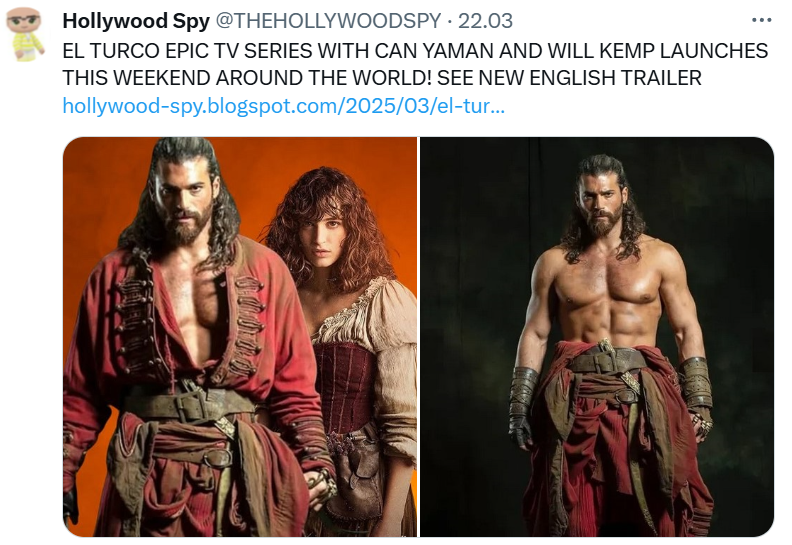Open the Hollywood Spy profile avatar
Screen dimensions: 792x545
click(25, 34)
